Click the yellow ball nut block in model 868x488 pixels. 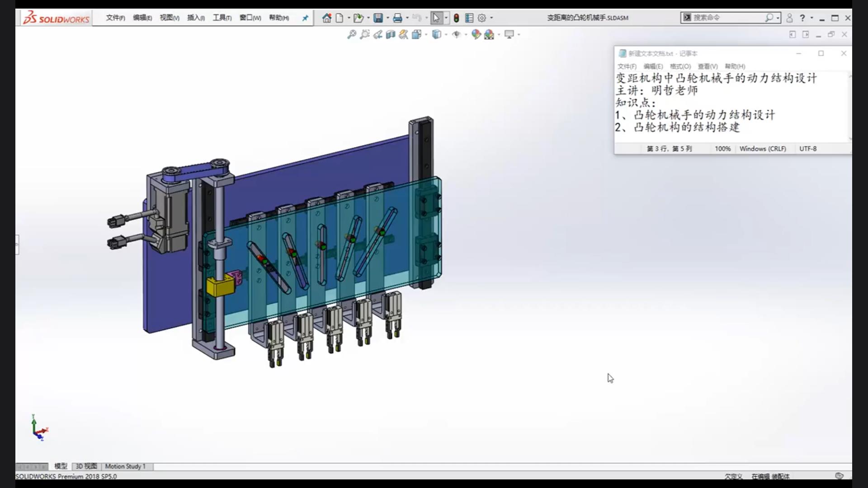pyautogui.click(x=221, y=286)
